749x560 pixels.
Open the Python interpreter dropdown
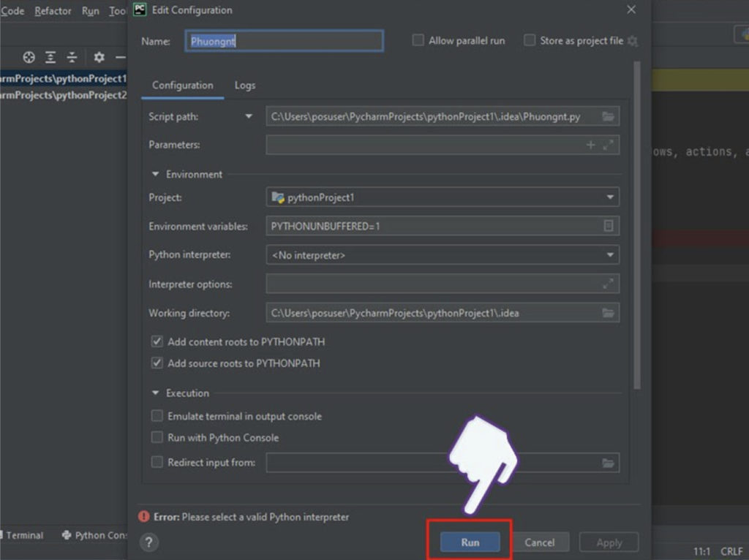(x=443, y=255)
